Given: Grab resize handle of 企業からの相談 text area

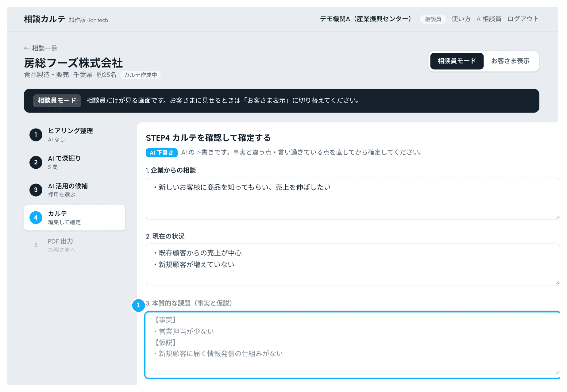Looking at the screenshot, I should (x=557, y=217).
